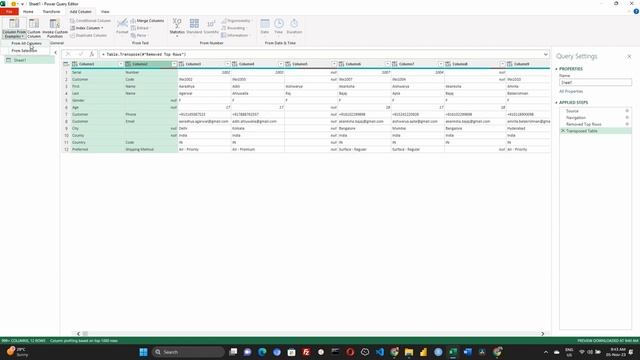Open settings gear for Removed Top Rows
This screenshot has height=360, width=640.
pyautogui.click(x=627, y=124)
